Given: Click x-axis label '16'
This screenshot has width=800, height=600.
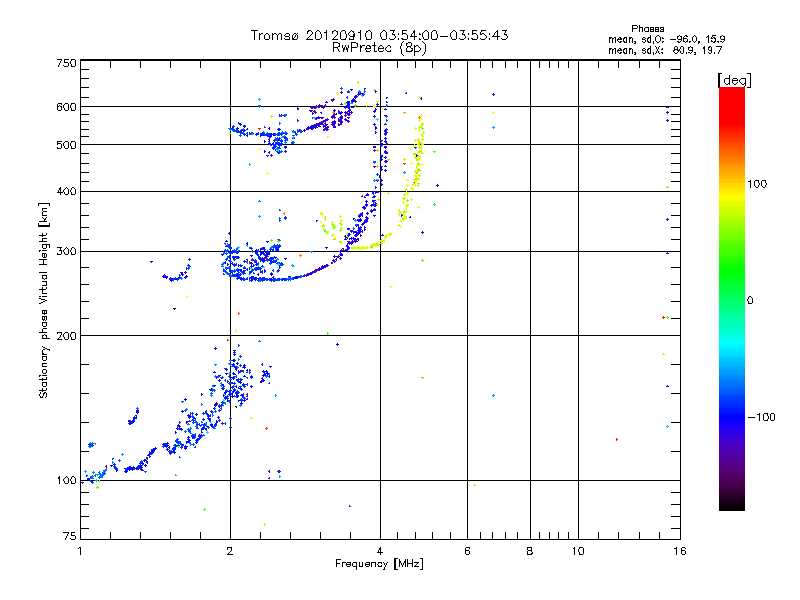Looking at the screenshot, I should (x=680, y=551).
